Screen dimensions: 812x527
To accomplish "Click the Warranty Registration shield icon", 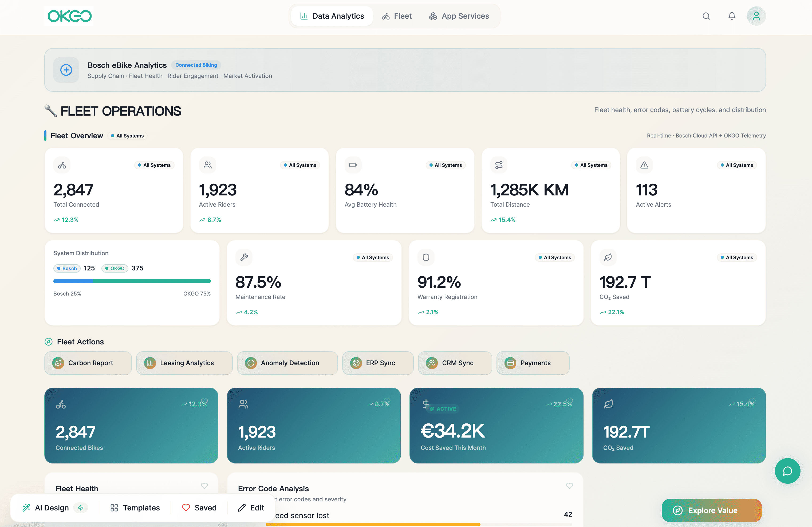I will [426, 257].
